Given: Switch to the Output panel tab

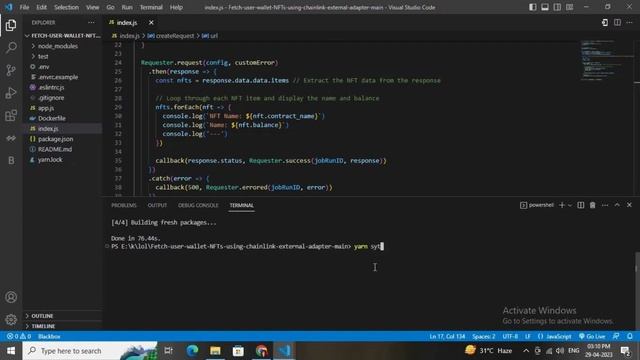Looking at the screenshot, I should pos(157,205).
